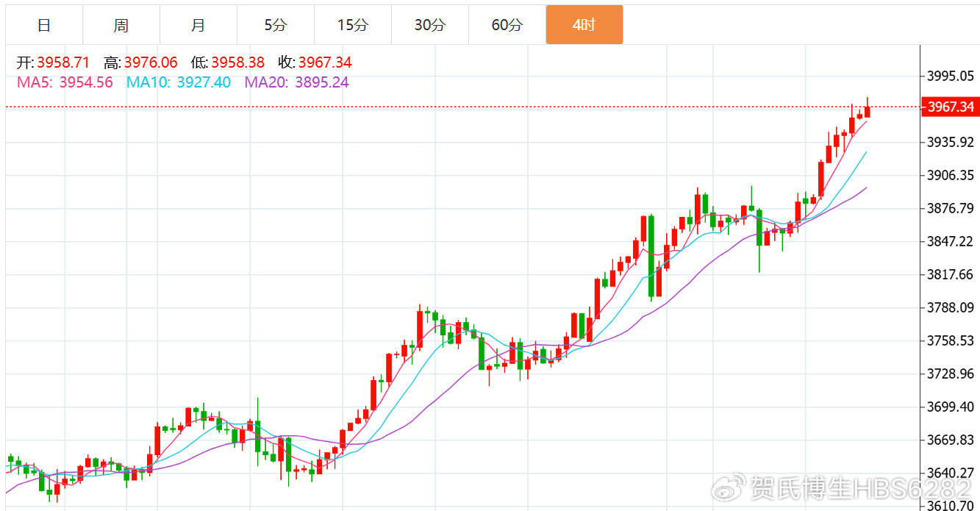This screenshot has width=980, height=511.
Task: Choose the 30分 interval tab
Action: pyautogui.click(x=430, y=25)
